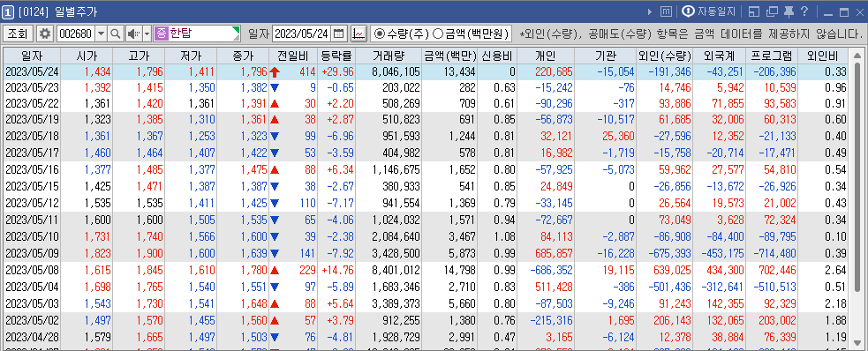Click the red up arrow in 2023/05/24 row
This screenshot has height=351, width=868.
click(x=275, y=71)
